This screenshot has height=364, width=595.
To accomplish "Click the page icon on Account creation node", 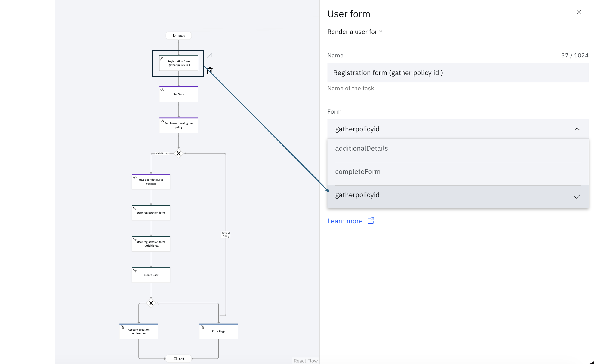I will coord(122,327).
